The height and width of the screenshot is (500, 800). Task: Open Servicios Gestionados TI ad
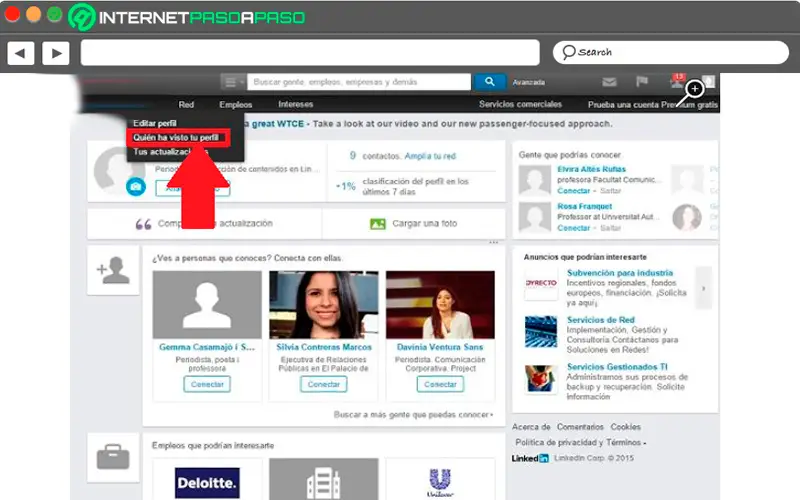(617, 367)
